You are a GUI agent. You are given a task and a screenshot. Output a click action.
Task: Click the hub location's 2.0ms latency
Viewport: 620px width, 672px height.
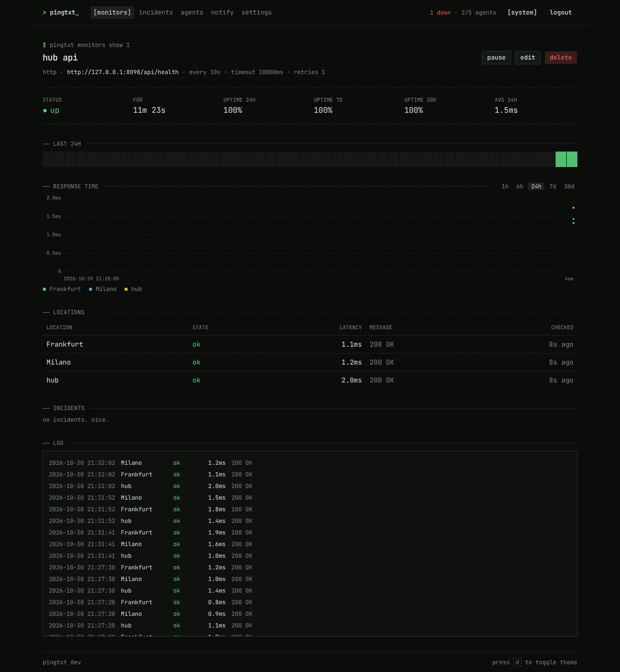[352, 380]
